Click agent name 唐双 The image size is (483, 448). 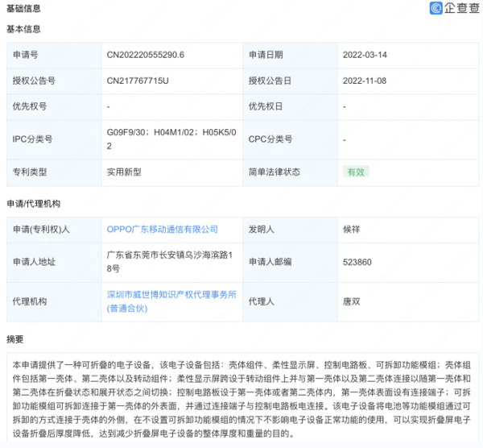coord(352,301)
